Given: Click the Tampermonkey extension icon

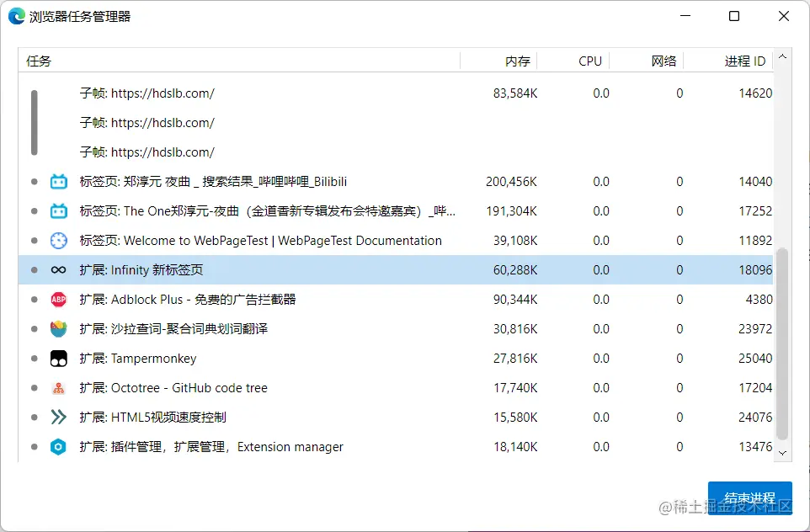Looking at the screenshot, I should [58, 359].
